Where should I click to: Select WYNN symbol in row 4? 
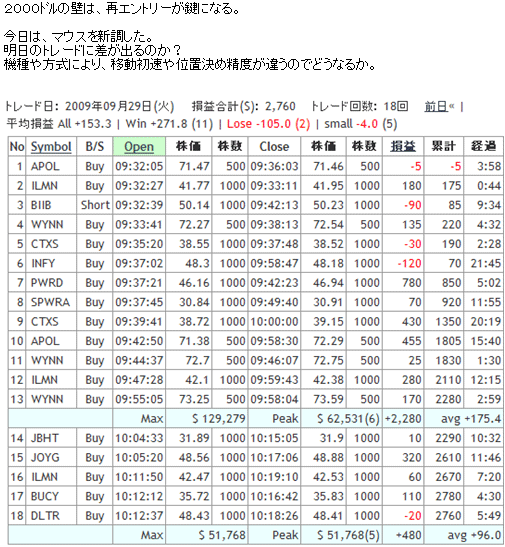tap(47, 224)
